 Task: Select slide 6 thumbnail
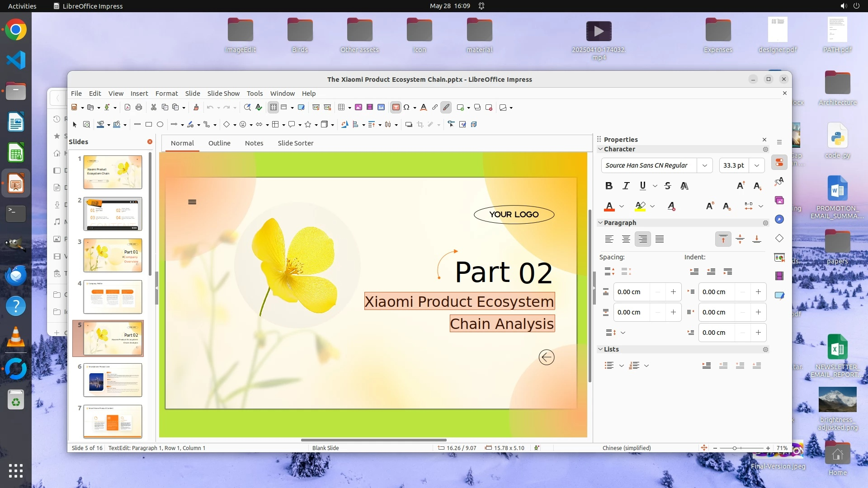[113, 380]
